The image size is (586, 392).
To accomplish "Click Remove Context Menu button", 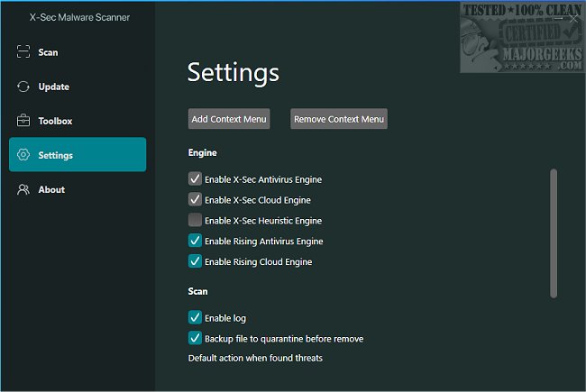I will [x=339, y=119].
